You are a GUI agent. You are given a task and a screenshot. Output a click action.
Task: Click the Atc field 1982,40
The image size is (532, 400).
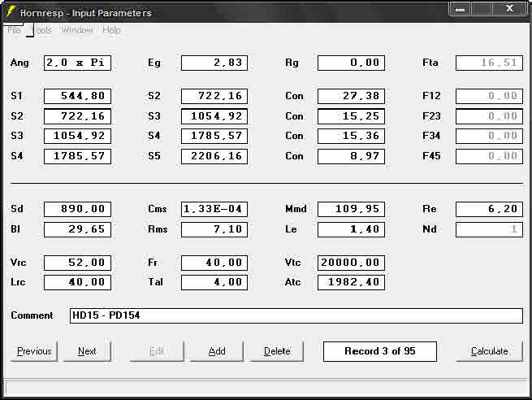[351, 282]
